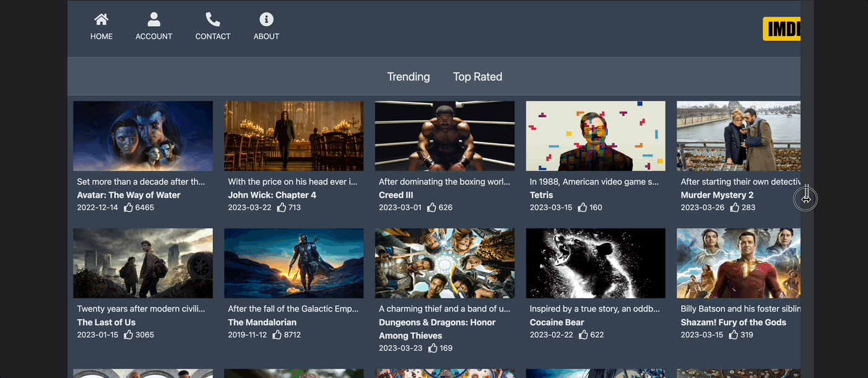Open Dungeons & Dragons: Honor Among Thieves title
Image resolution: width=868 pixels, height=378 pixels.
pos(438,329)
